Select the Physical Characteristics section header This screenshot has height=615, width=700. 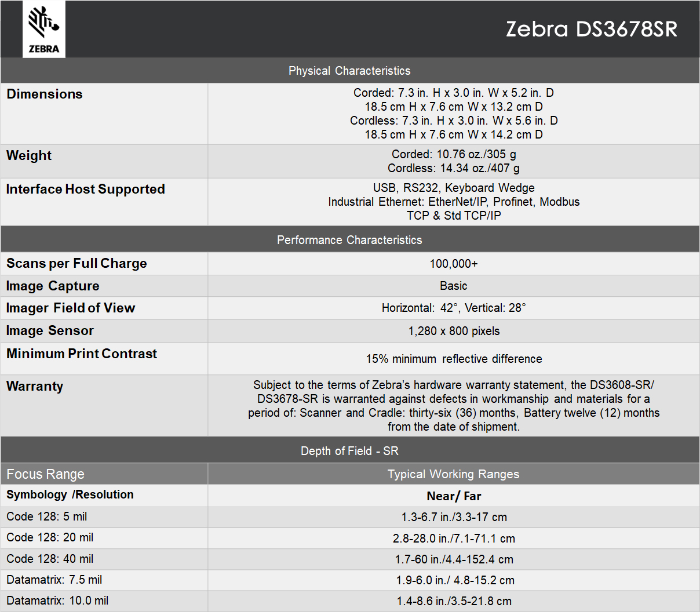point(349,71)
